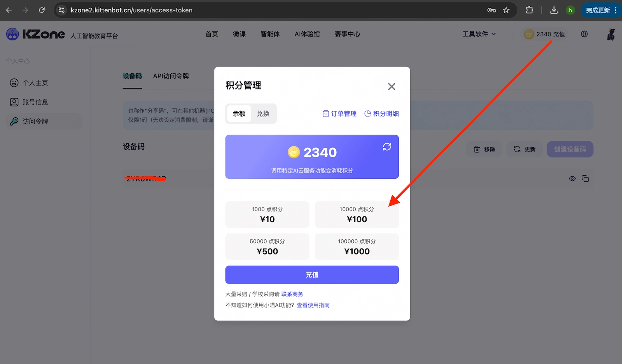Click the coin icon next to 2340 充值
The height and width of the screenshot is (364, 622).
click(529, 34)
